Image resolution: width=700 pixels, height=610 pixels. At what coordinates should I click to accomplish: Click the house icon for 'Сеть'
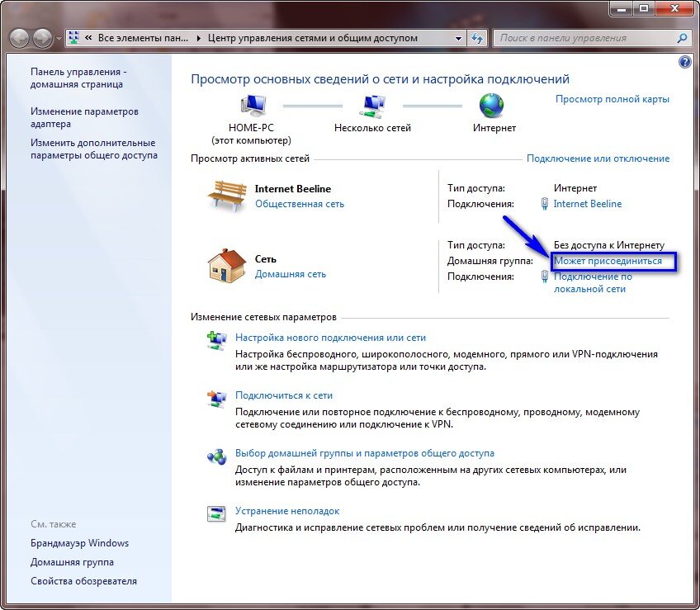point(227,266)
